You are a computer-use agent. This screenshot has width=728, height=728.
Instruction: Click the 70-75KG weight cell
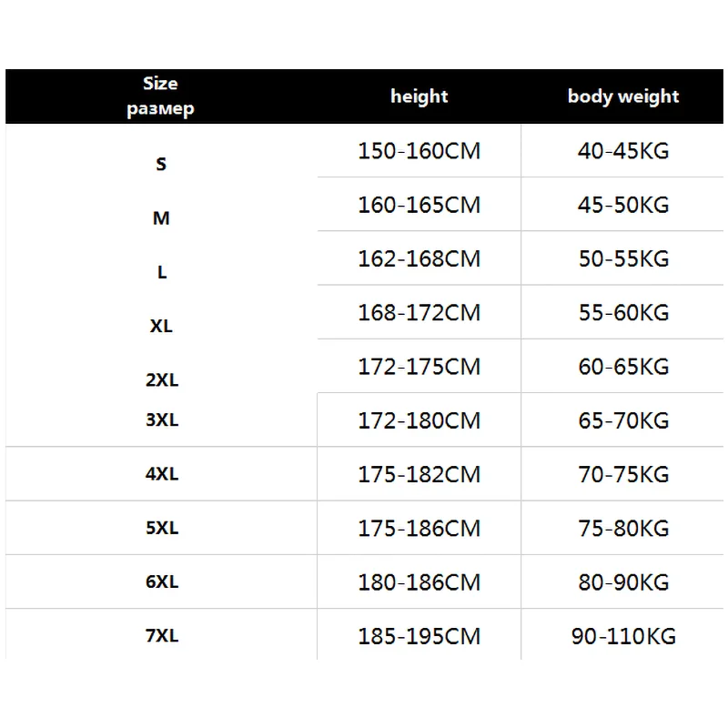point(623,474)
